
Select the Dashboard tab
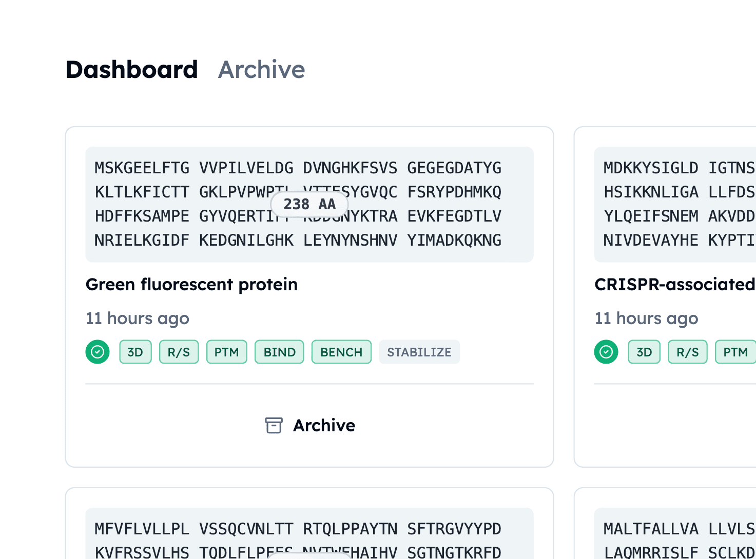(x=131, y=69)
